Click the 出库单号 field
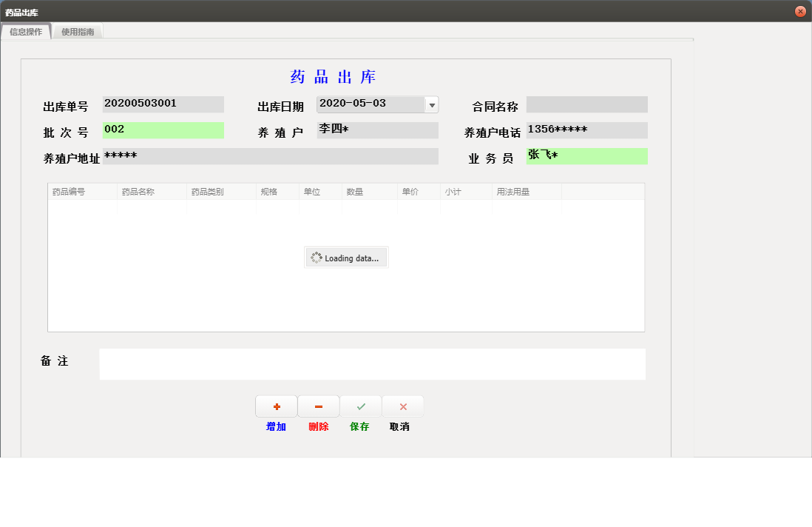 click(x=163, y=104)
